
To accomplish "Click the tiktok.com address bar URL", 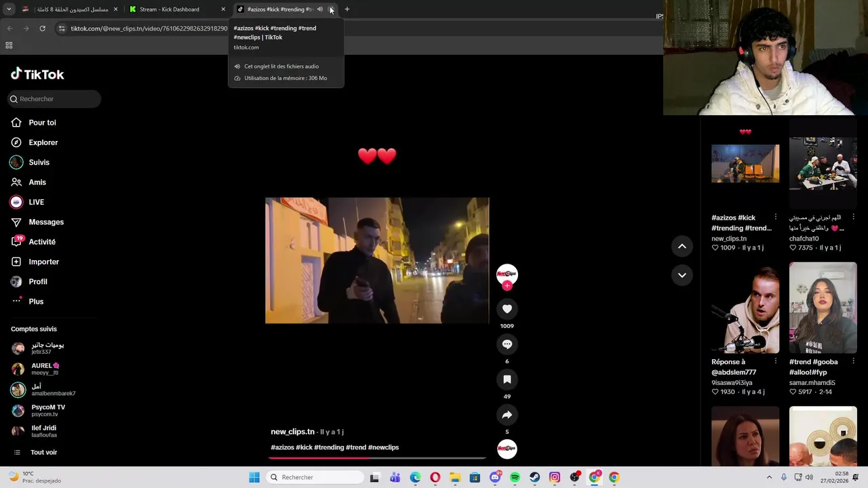I will click(149, 28).
